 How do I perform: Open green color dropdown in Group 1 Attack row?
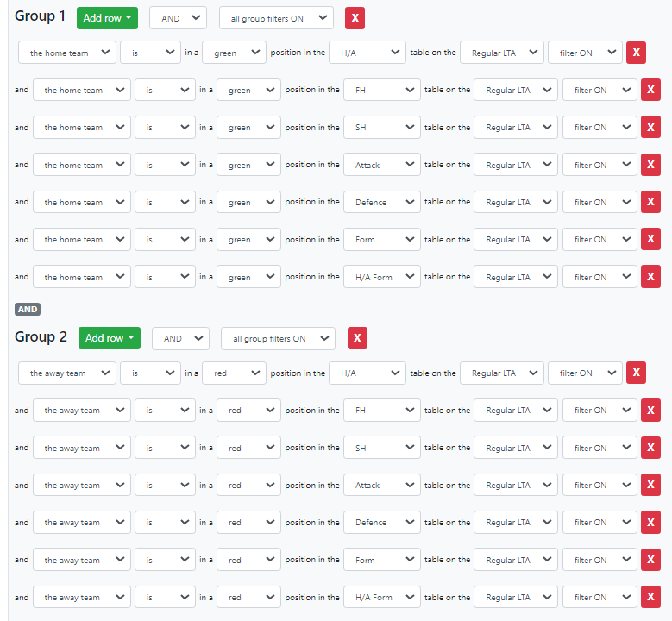(248, 165)
